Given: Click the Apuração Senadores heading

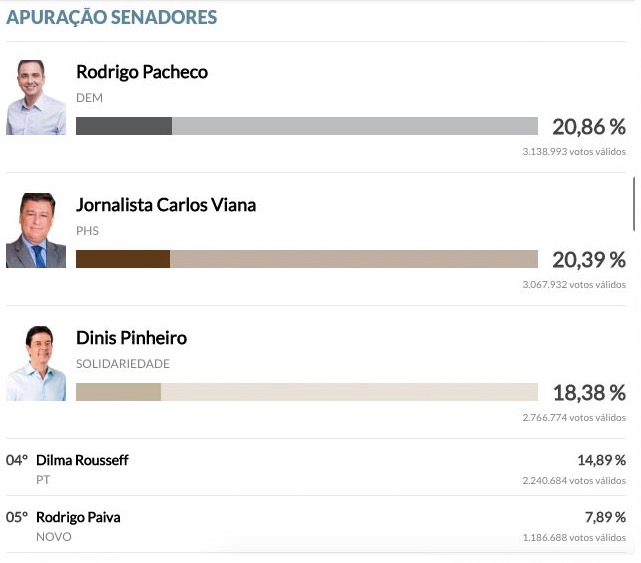Looking at the screenshot, I should (x=112, y=18).
